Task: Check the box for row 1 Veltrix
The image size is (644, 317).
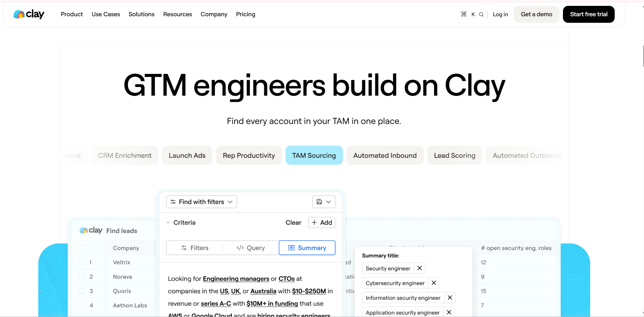Action: click(82, 262)
